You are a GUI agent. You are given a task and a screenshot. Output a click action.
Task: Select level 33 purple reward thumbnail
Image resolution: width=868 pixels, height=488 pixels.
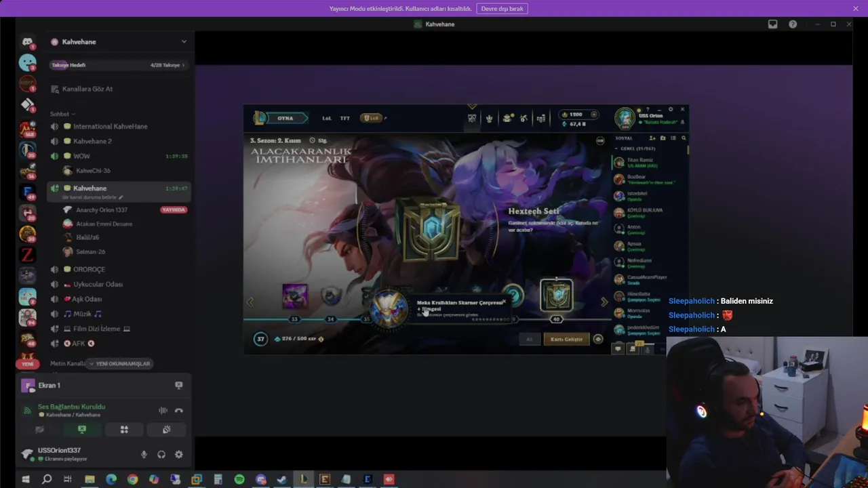pos(295,297)
